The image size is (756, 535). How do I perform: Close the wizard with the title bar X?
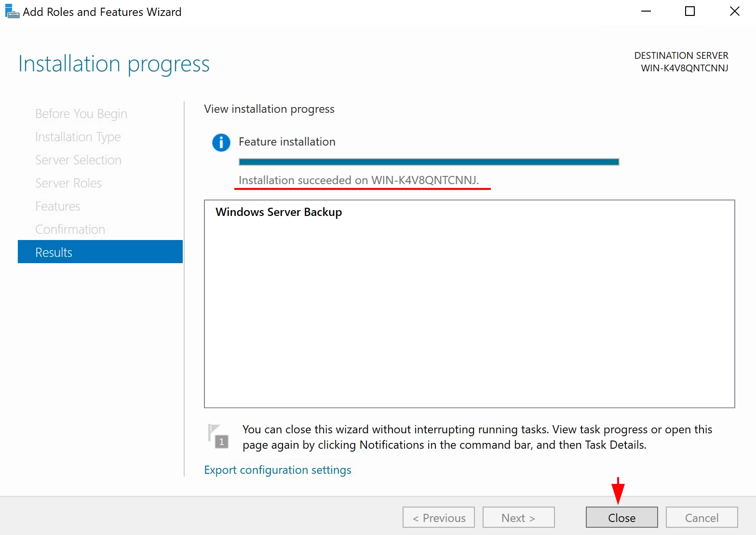click(734, 11)
